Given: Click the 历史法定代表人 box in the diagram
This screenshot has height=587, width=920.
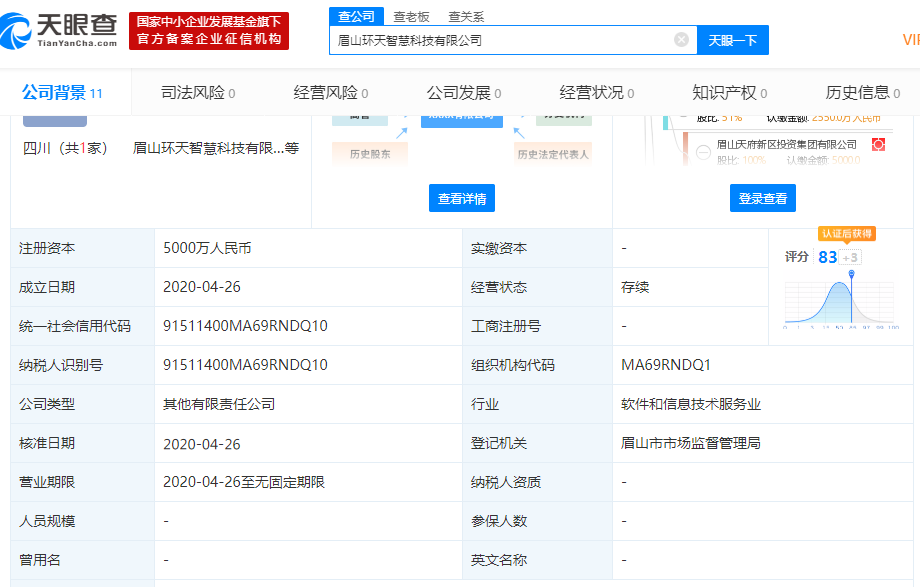Looking at the screenshot, I should [553, 154].
